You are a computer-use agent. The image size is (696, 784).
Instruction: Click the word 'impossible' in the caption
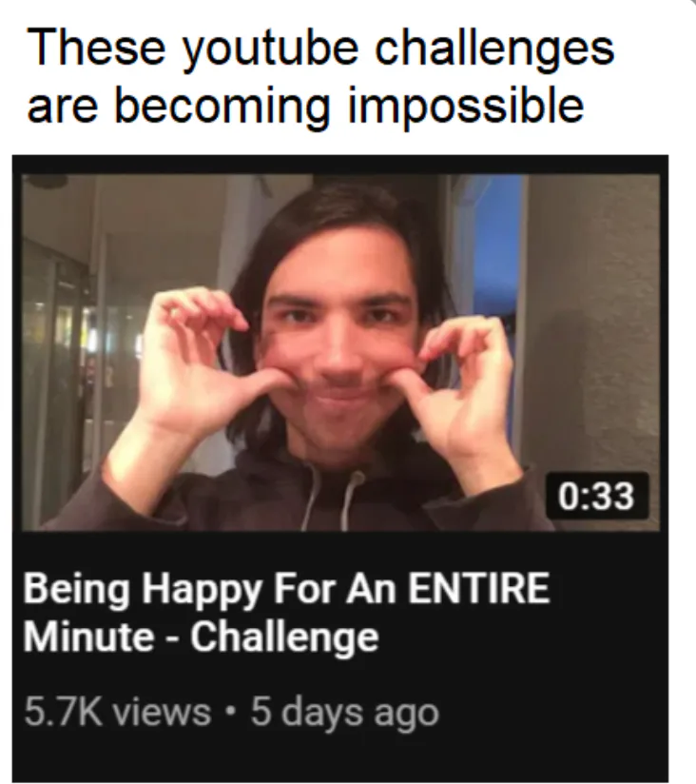coord(466,108)
